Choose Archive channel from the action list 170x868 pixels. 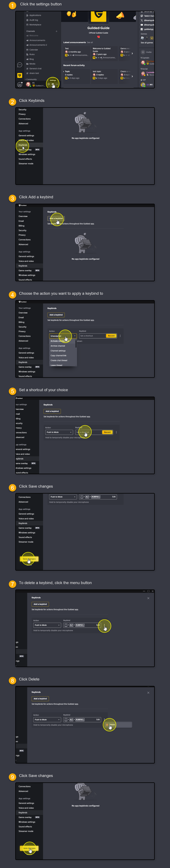point(58,346)
